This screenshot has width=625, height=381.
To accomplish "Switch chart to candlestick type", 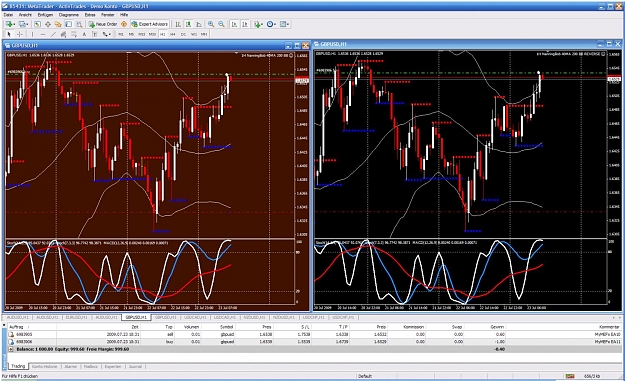I will 188,24.
